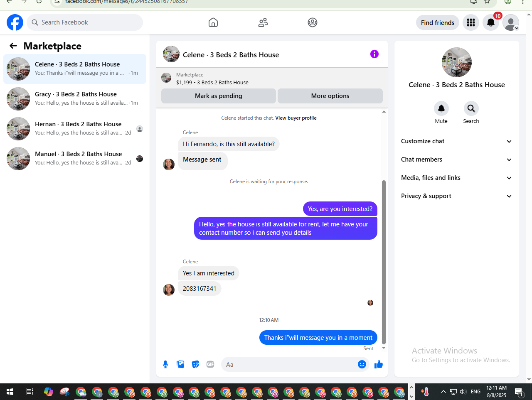
Task: Click the Search Facebook field
Action: pyautogui.click(x=85, y=22)
